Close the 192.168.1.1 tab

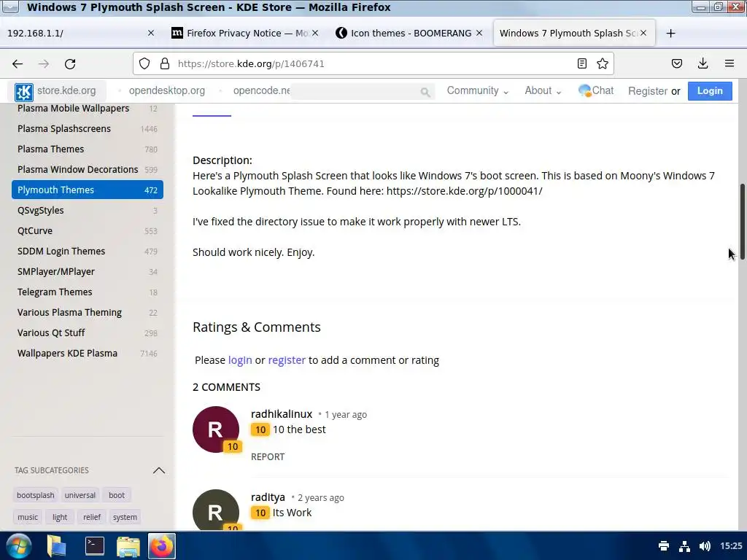[x=150, y=33]
